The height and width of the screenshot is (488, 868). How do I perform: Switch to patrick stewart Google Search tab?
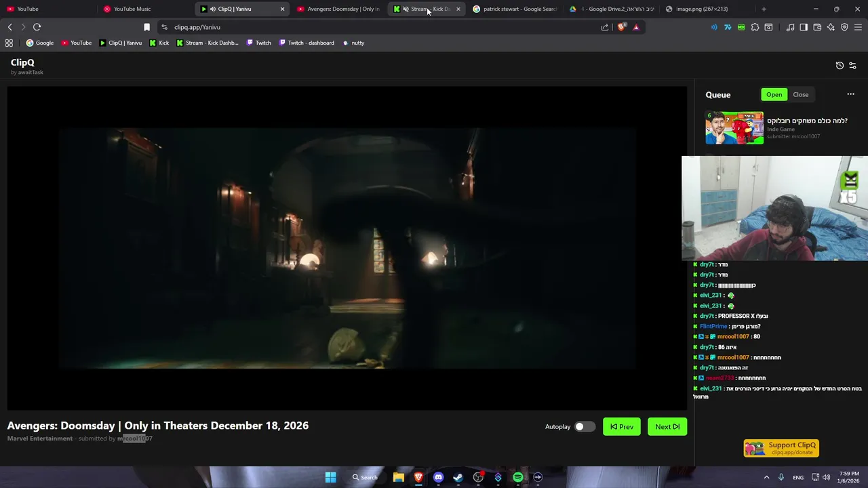[x=515, y=9]
